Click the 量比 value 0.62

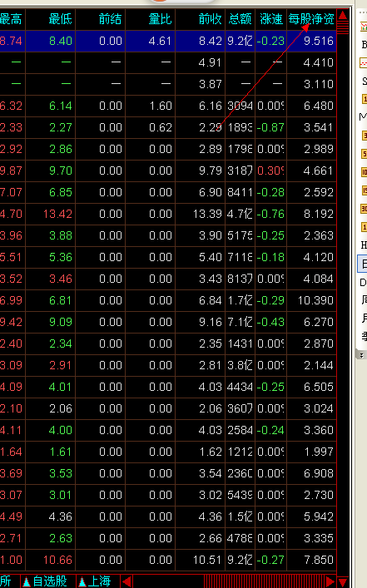(161, 127)
